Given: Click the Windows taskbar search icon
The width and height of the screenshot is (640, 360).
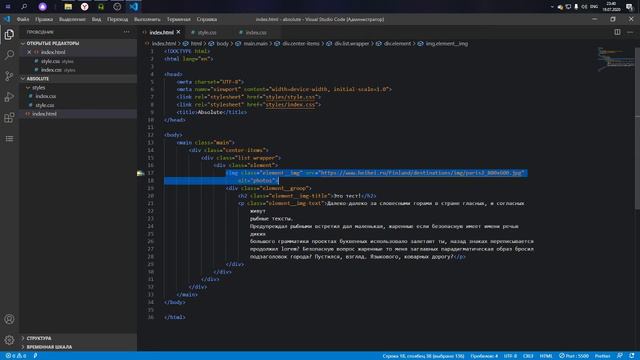Looking at the screenshot, I should tap(24, 7).
